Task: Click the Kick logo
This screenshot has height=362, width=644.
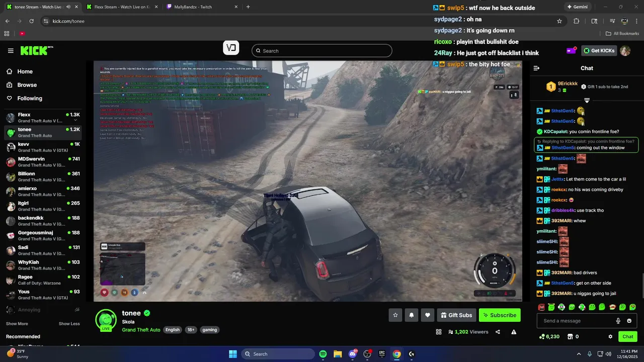Action: coord(37,51)
